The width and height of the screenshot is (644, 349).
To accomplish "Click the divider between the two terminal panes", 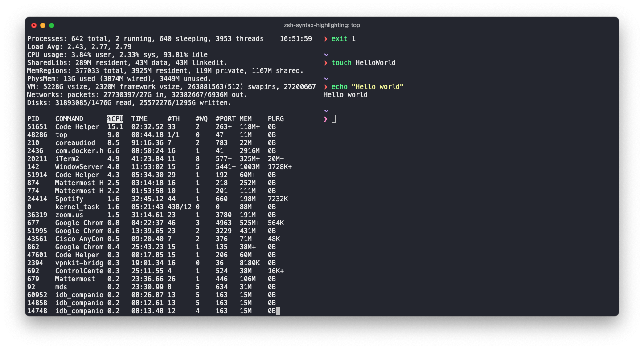I will [x=320, y=178].
